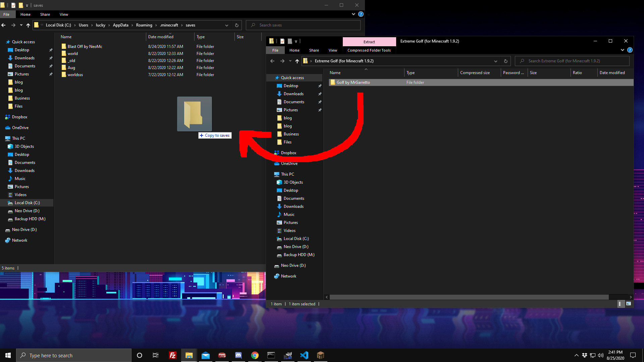This screenshot has width=644, height=362.
Task: Click the Cortana circle icon
Action: click(140, 355)
